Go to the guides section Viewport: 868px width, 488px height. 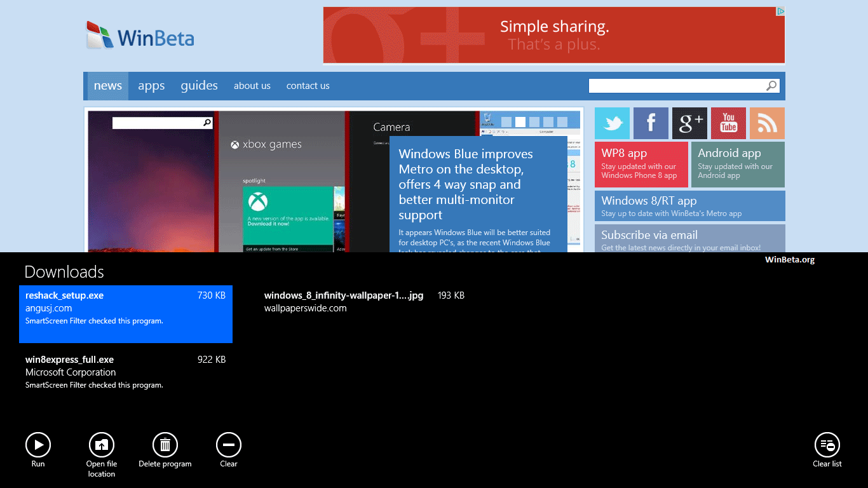(199, 86)
